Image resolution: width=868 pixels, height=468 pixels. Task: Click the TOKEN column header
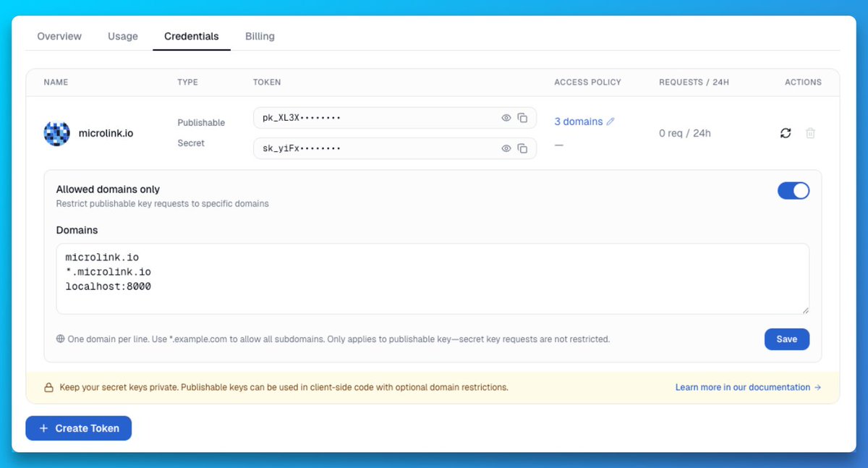tap(267, 82)
